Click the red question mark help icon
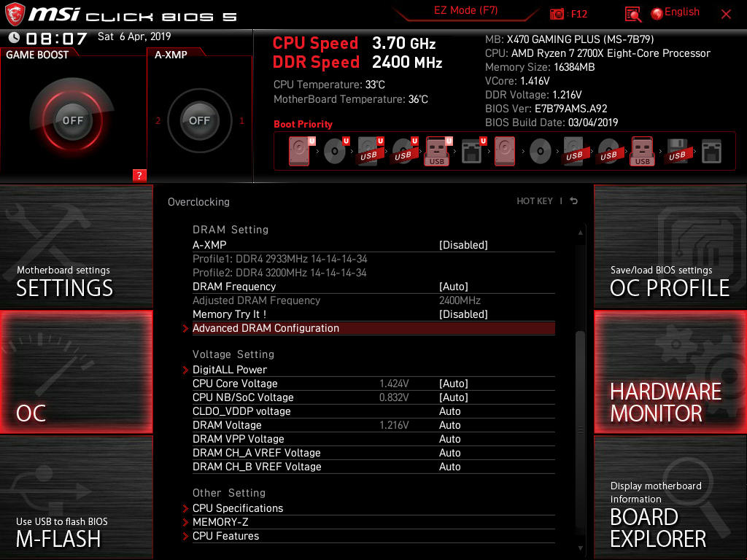This screenshot has height=560, width=747. pyautogui.click(x=139, y=176)
